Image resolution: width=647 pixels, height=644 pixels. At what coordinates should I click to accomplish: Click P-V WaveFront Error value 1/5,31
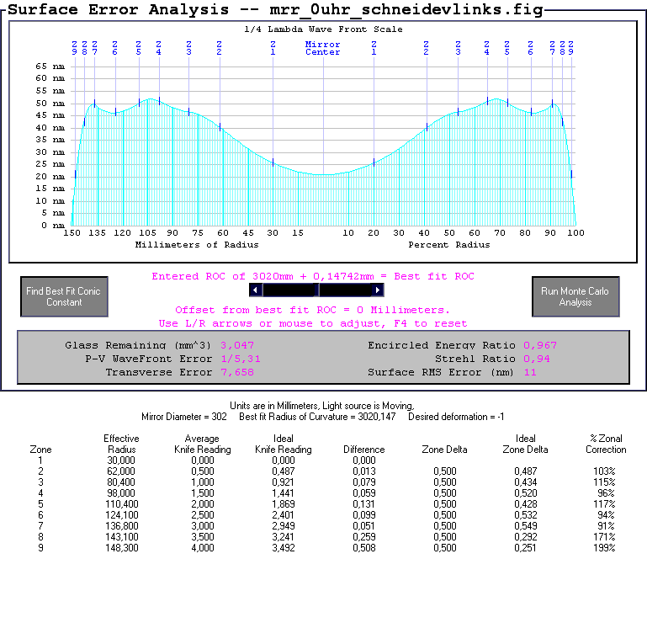241,359
